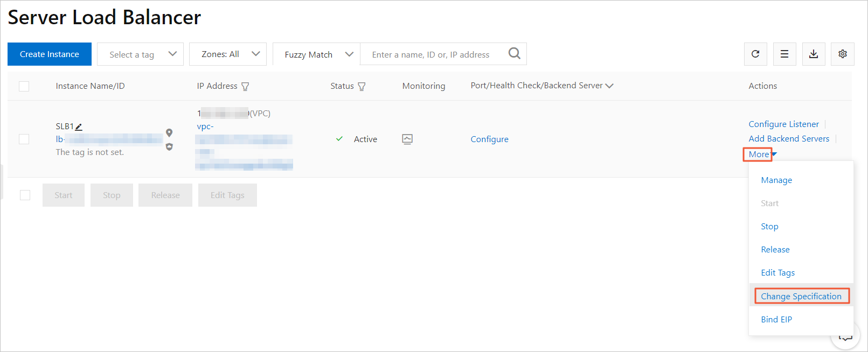
Task: Collapse the More actions dropdown
Action: (x=762, y=154)
